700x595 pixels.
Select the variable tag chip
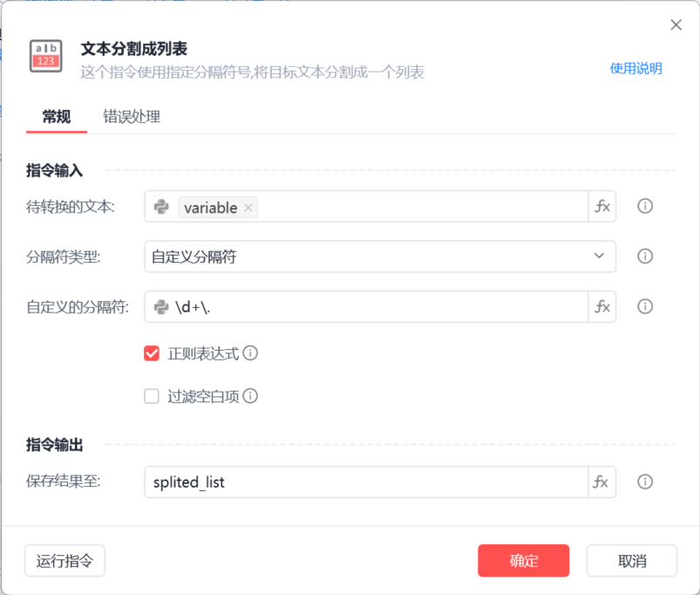[x=218, y=208]
